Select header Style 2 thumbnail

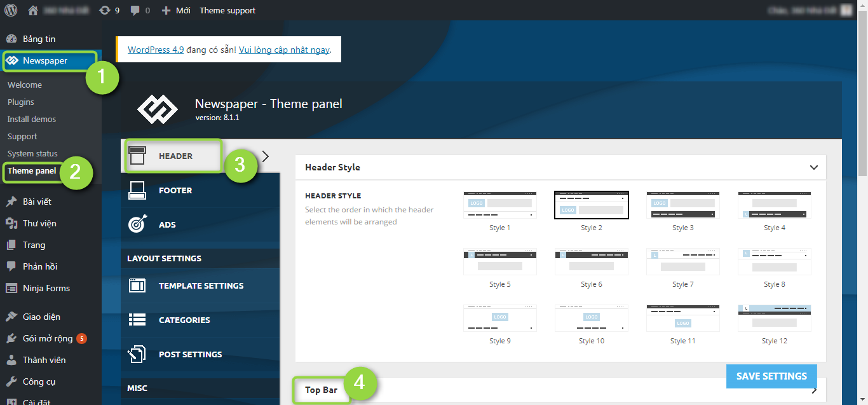tap(592, 205)
